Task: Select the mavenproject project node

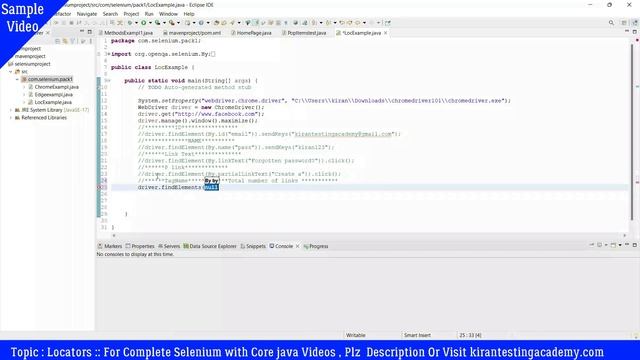Action: coord(30,56)
